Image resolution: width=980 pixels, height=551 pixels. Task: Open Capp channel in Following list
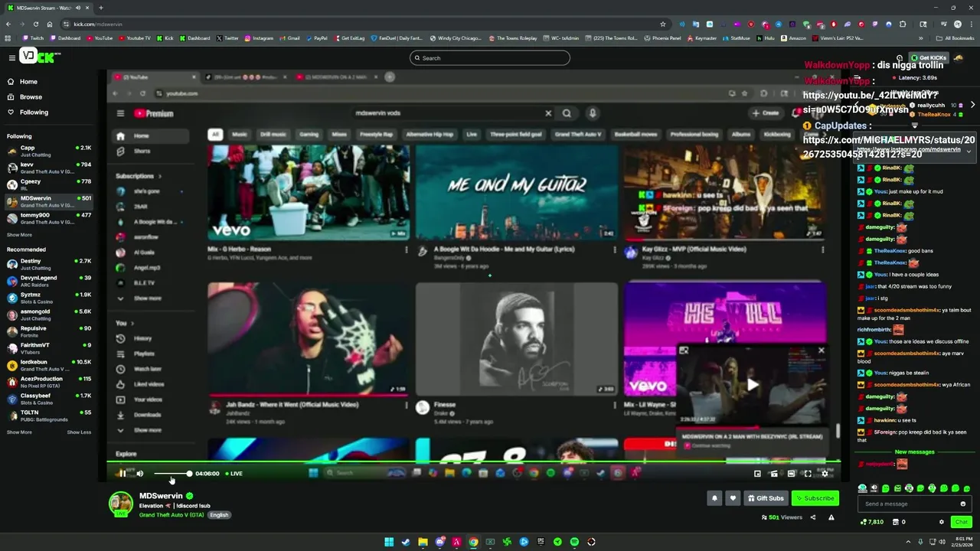(49, 151)
